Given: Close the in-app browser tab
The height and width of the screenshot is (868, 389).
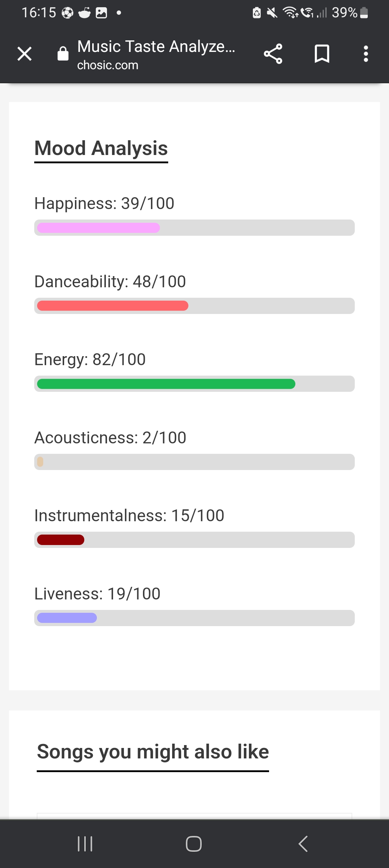Looking at the screenshot, I should pyautogui.click(x=24, y=54).
